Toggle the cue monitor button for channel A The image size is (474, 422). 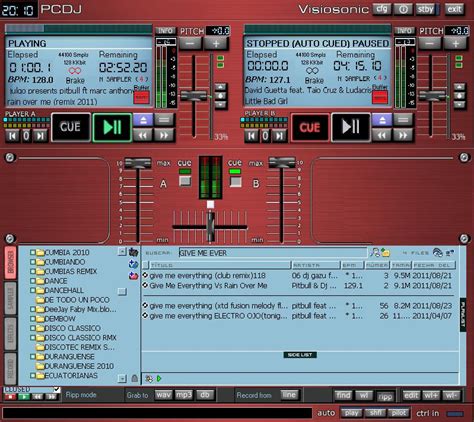(x=185, y=181)
